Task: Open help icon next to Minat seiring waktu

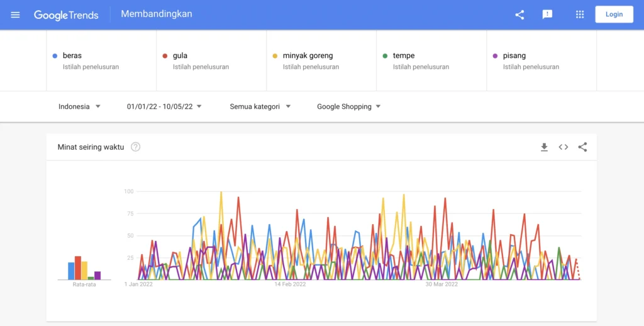Action: click(136, 147)
